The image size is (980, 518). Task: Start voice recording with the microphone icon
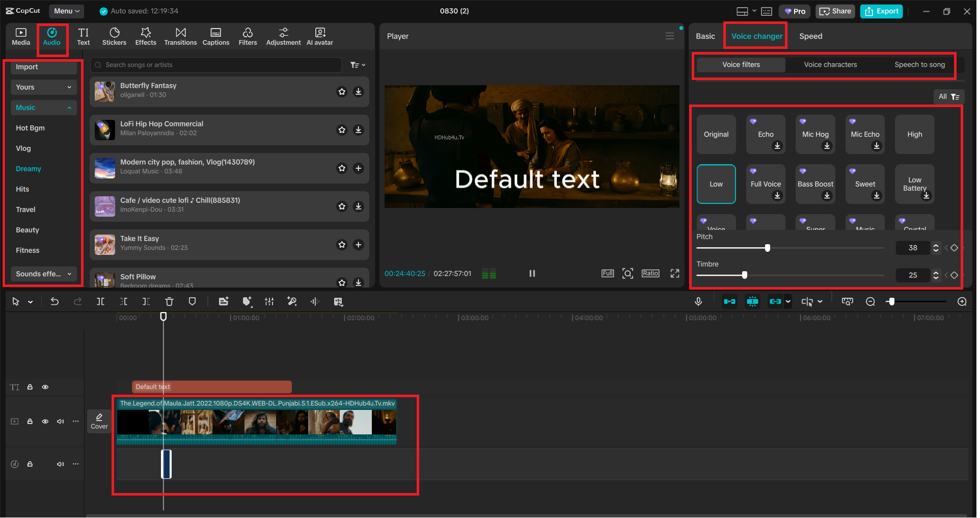tap(698, 302)
